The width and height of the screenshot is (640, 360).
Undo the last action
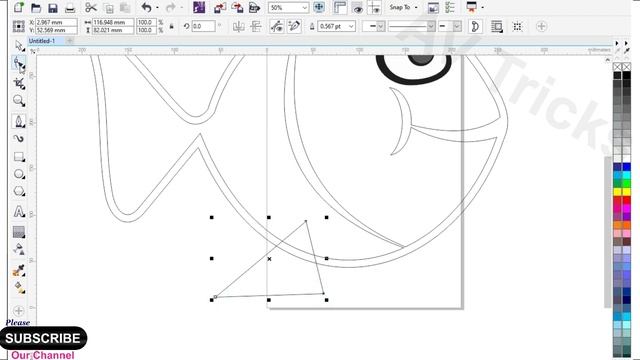pyautogui.click(x=146, y=7)
